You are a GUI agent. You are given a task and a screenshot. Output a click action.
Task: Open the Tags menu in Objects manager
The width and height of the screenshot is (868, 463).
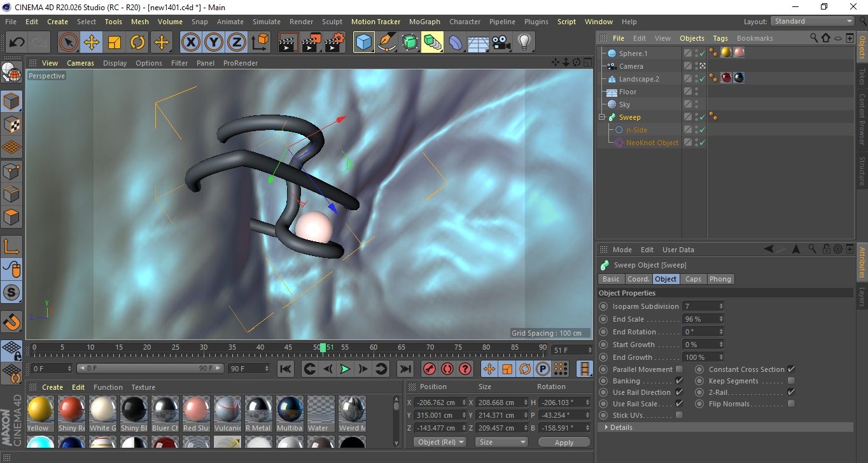tap(720, 38)
